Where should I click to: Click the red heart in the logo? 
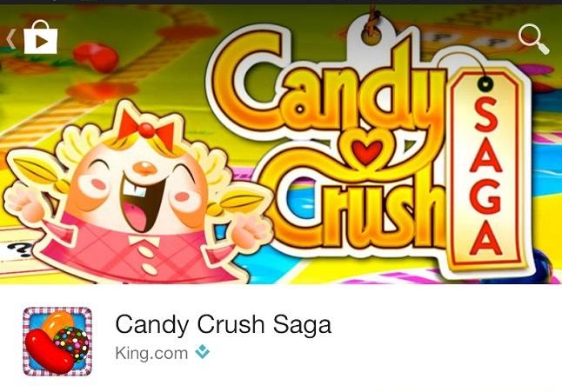click(x=367, y=150)
